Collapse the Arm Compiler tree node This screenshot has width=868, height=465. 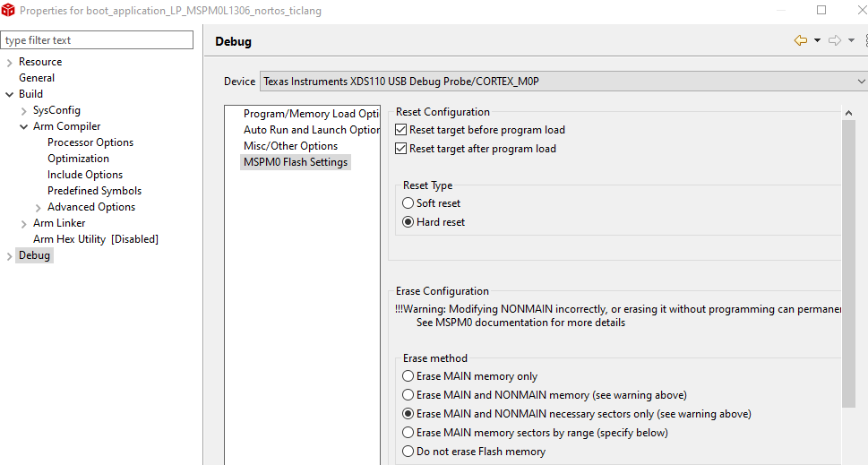(x=24, y=126)
